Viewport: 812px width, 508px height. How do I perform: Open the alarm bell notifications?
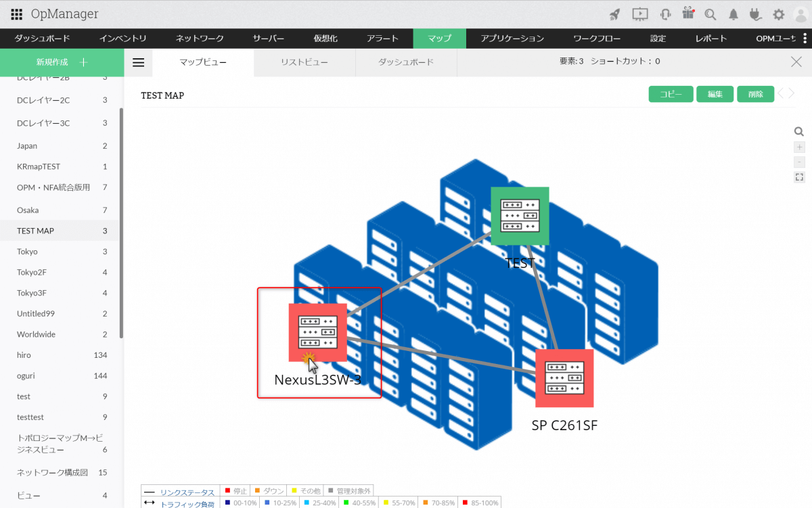(734, 14)
